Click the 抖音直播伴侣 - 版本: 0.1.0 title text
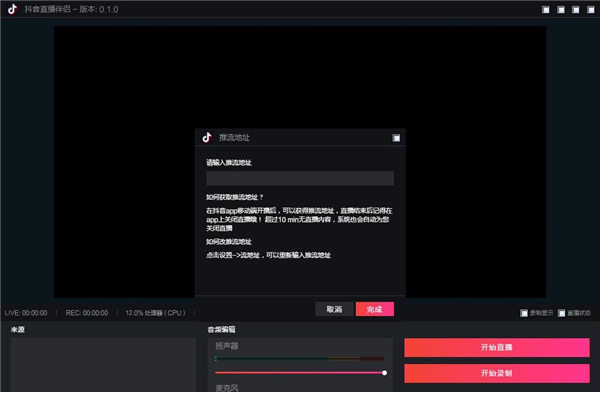Viewport: 600px width, 407px height. point(71,9)
